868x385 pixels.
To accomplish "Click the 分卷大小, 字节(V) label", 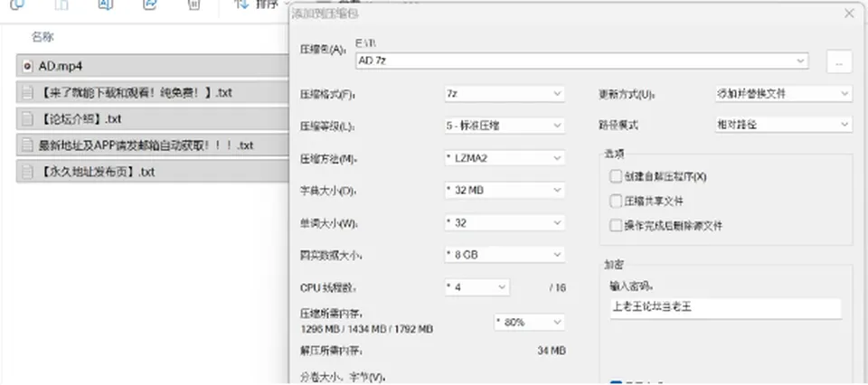I will coord(343,379).
